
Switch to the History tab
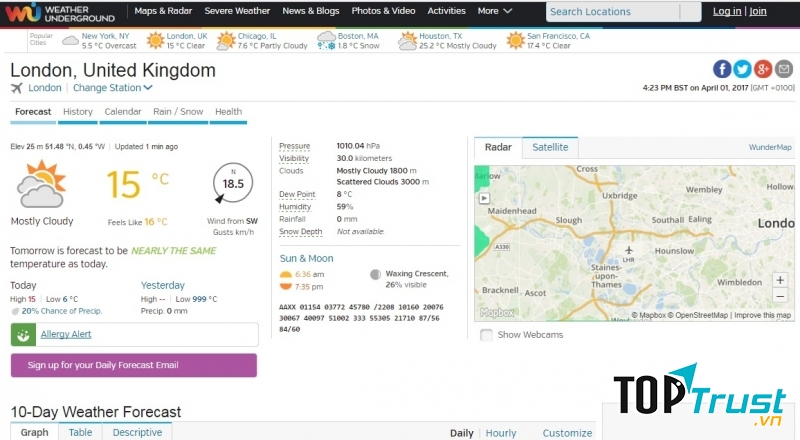coord(78,112)
